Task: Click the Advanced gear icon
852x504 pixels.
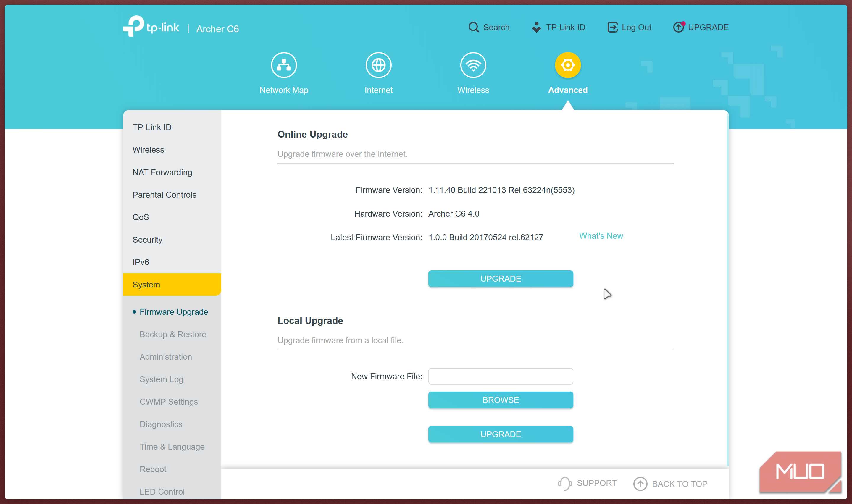Action: [x=567, y=64]
